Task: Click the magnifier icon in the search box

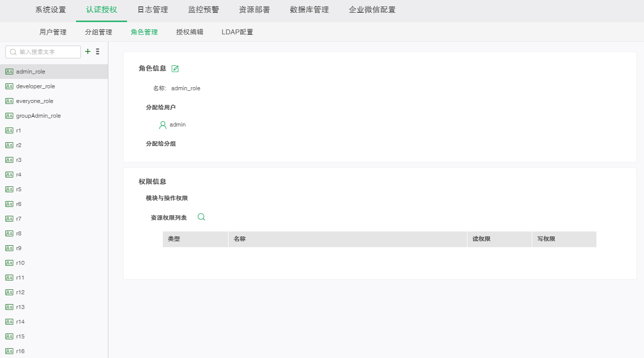Action: tap(13, 52)
